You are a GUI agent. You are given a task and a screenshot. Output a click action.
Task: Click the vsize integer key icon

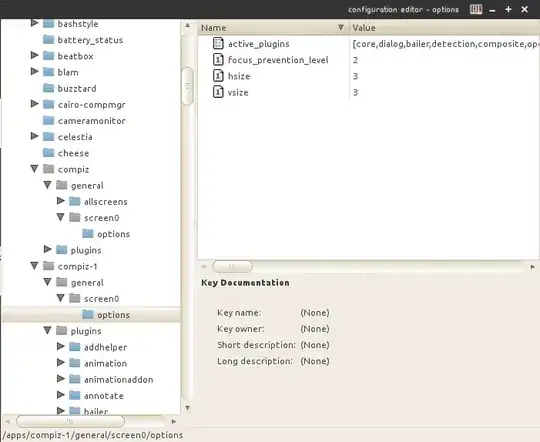(x=218, y=92)
